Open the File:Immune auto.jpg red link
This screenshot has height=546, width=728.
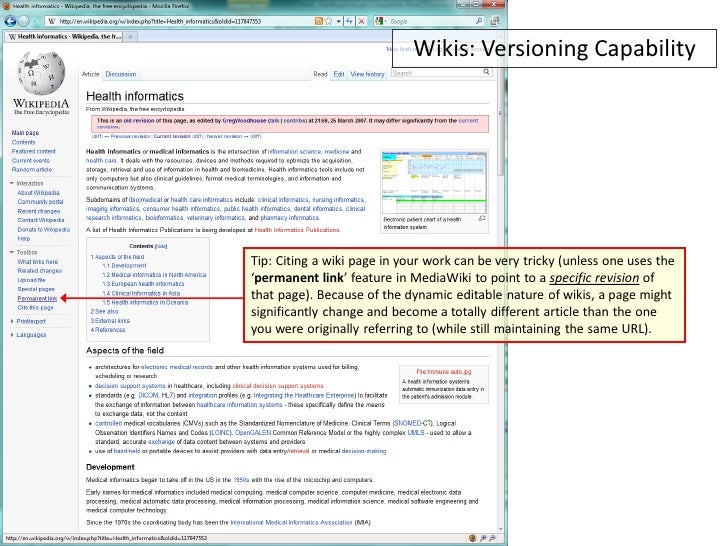(444, 371)
